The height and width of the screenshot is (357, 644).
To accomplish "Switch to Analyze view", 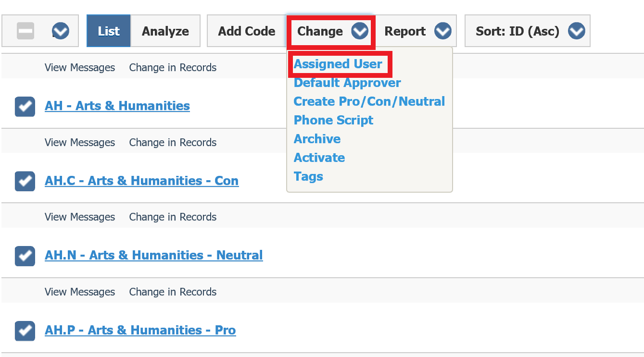I will pyautogui.click(x=165, y=31).
